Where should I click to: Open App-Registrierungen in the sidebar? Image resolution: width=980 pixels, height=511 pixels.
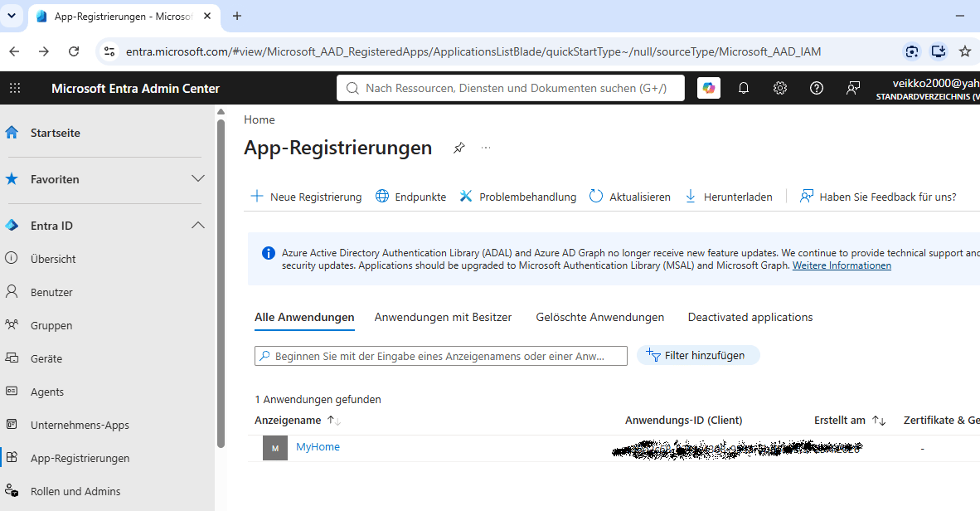(x=80, y=458)
